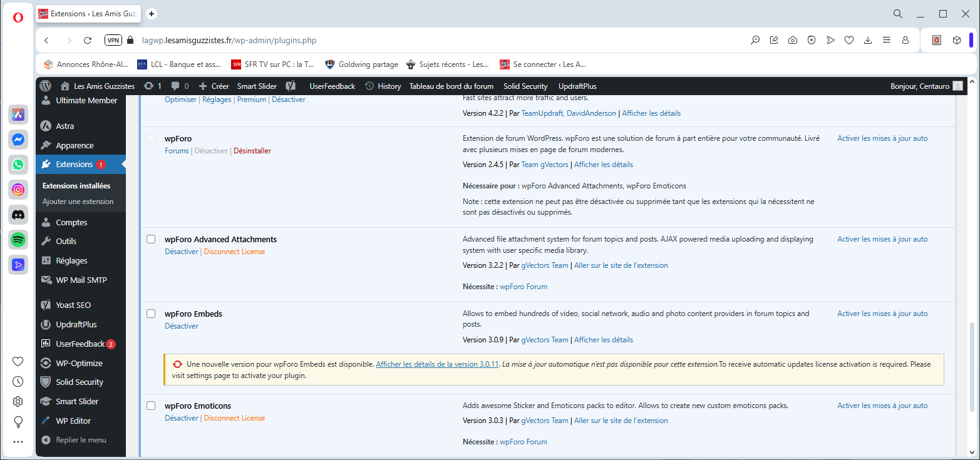Open wpForo Forum link under Advanced Attachments
Image resolution: width=980 pixels, height=460 pixels.
point(524,287)
